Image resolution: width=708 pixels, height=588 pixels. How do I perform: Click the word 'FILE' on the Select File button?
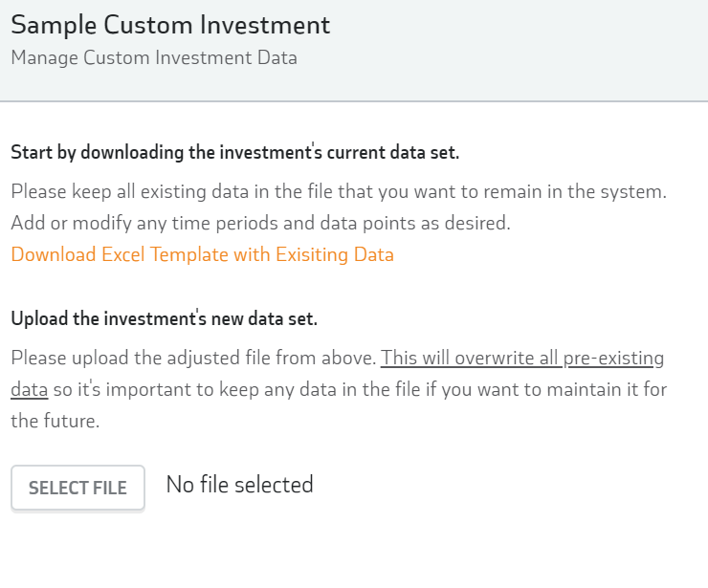pyautogui.click(x=109, y=489)
